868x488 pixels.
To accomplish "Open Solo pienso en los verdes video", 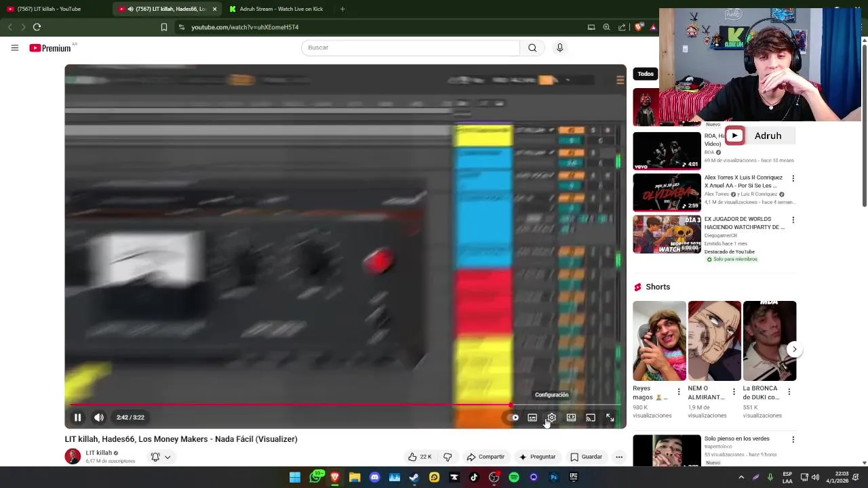I will pyautogui.click(x=736, y=439).
